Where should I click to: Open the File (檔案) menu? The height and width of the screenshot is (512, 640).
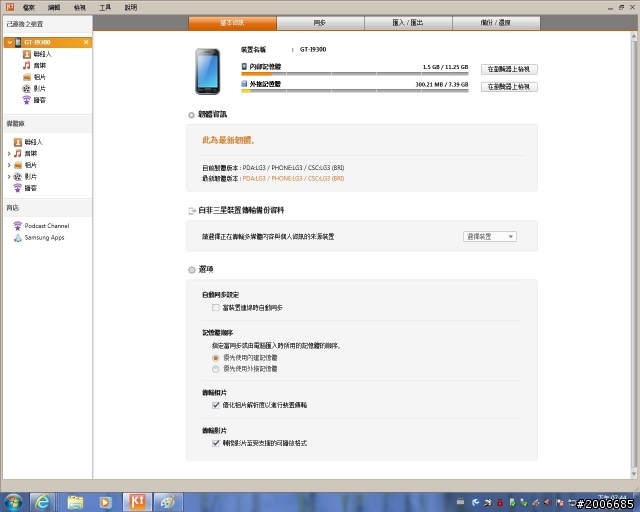coord(29,8)
